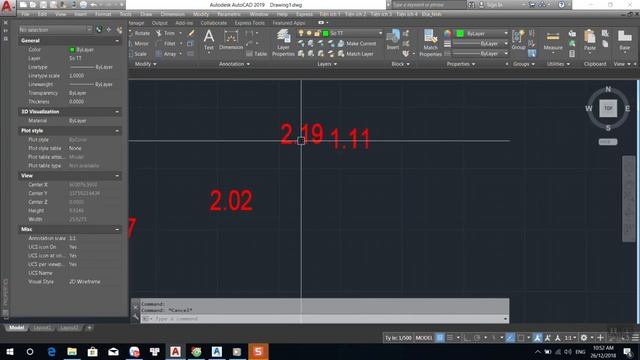Collapse the General section
The width and height of the screenshot is (640, 360).
coord(117,41)
